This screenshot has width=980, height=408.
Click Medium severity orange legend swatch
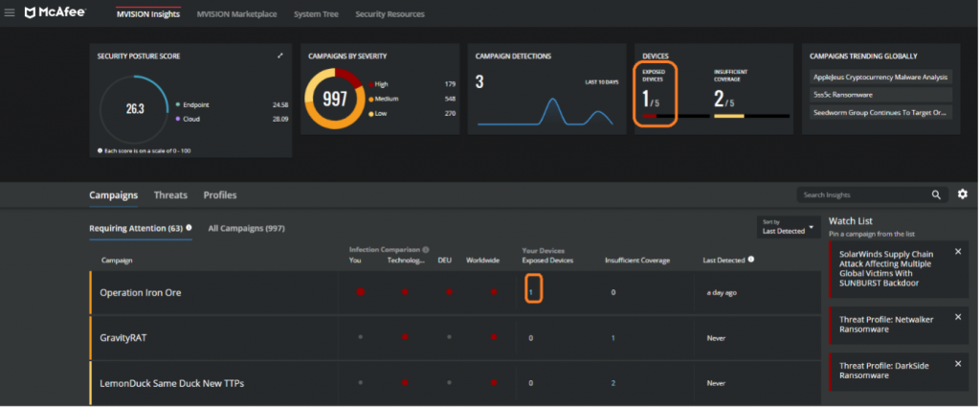tap(371, 99)
